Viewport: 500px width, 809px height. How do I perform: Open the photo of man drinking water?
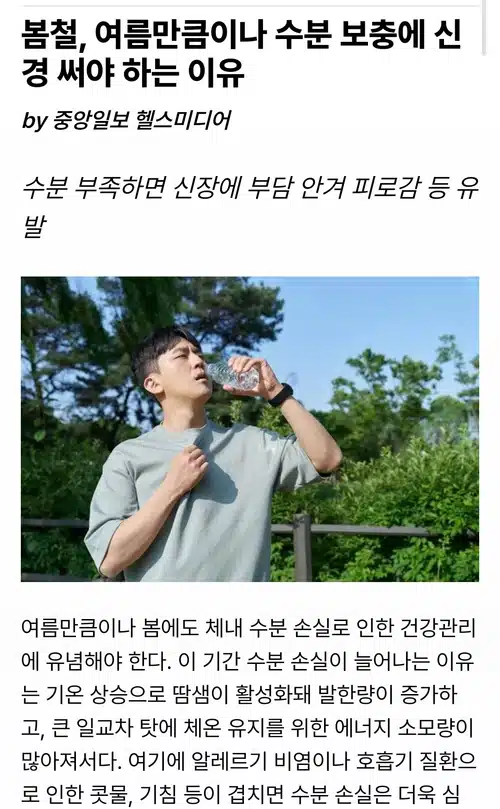click(250, 429)
